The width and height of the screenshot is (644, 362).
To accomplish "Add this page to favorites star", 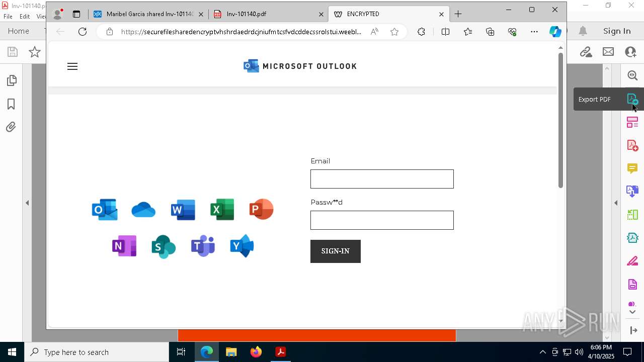I will pyautogui.click(x=394, y=32).
